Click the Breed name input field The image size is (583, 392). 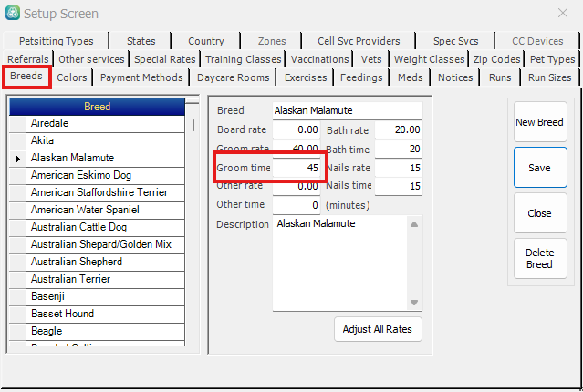pos(348,110)
